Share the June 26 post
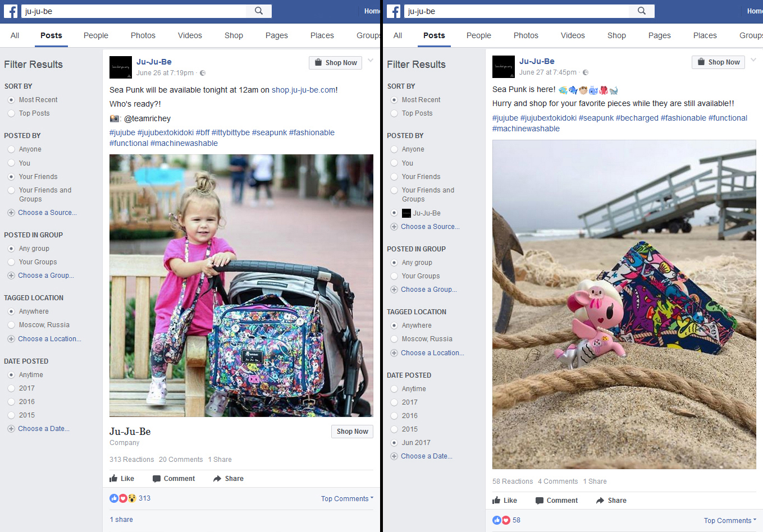This screenshot has height=532, width=763. (229, 479)
